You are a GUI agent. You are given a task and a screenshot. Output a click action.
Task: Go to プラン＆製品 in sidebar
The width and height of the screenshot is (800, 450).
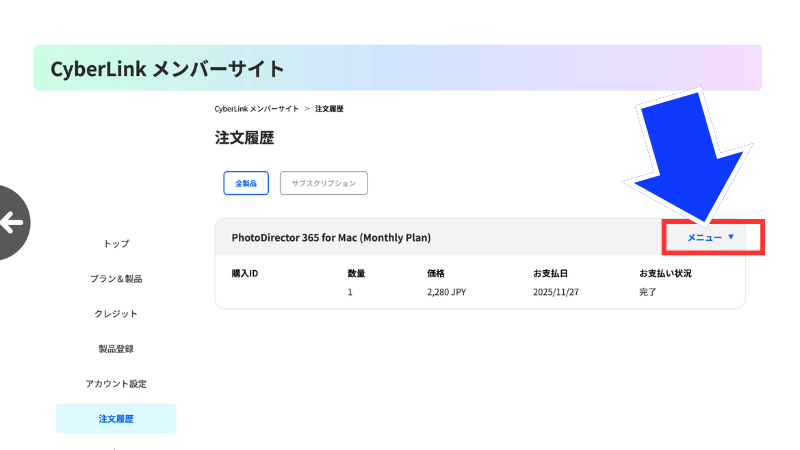[x=116, y=279]
